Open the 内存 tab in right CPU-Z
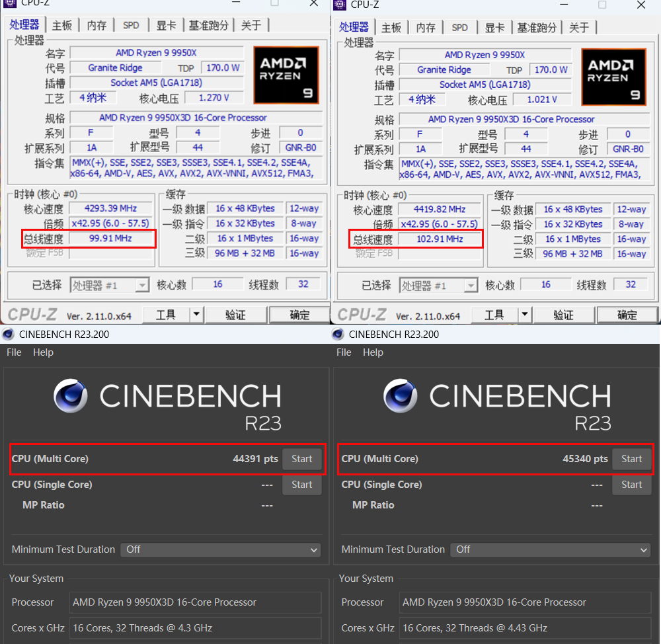Screen dimensions: 661x644 pos(425,28)
